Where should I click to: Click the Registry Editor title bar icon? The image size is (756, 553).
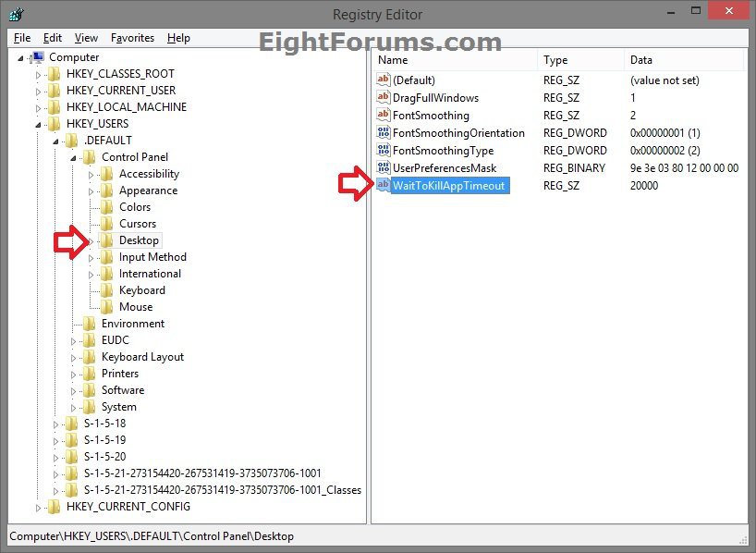click(17, 15)
